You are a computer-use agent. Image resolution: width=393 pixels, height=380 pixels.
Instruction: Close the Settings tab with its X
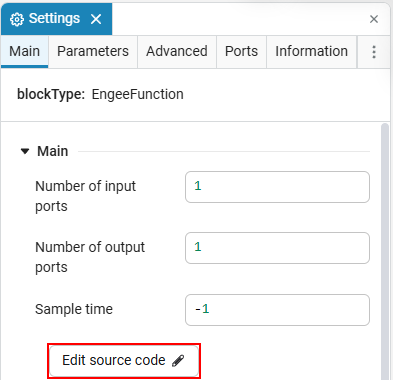tap(96, 19)
